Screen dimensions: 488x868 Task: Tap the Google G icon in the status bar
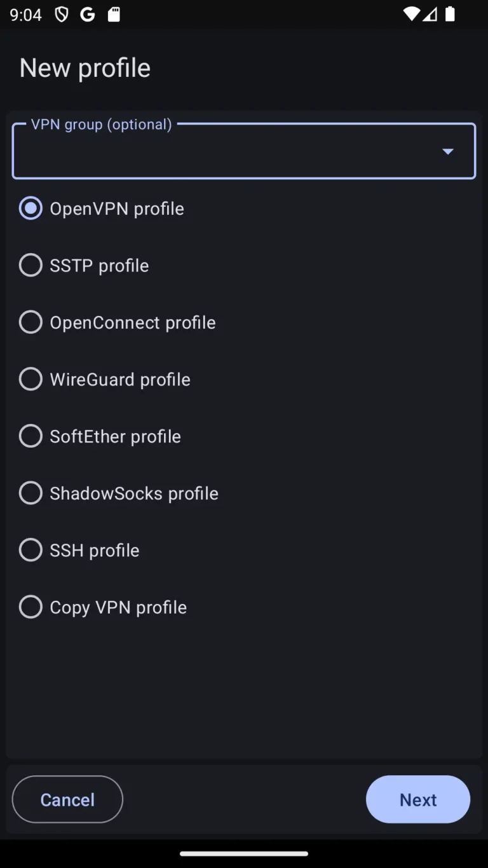point(88,14)
